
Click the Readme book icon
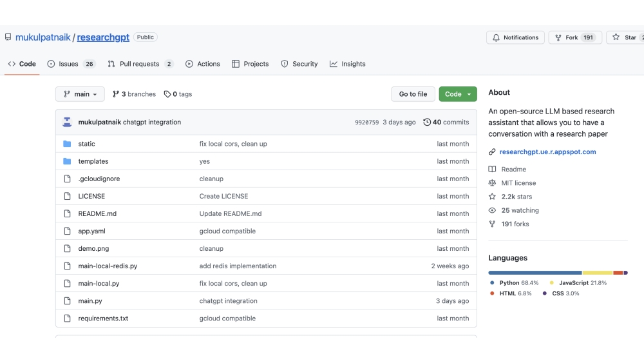point(492,169)
